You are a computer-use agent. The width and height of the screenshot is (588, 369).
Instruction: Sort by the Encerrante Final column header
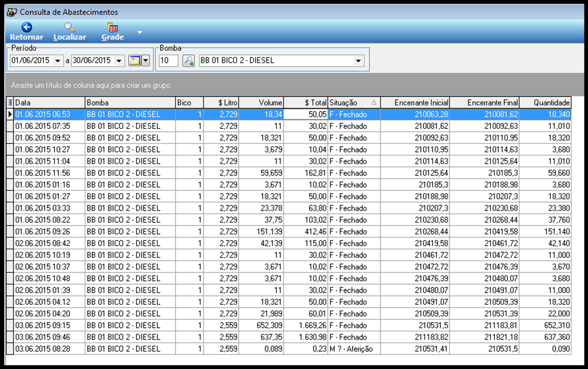(484, 103)
